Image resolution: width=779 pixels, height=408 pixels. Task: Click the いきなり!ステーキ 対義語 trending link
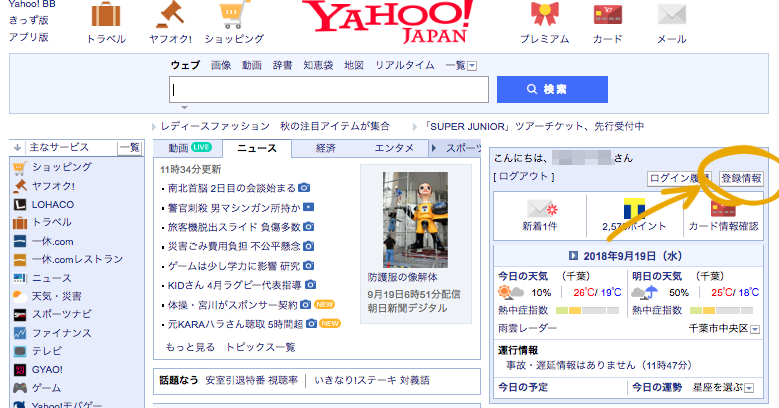372,380
